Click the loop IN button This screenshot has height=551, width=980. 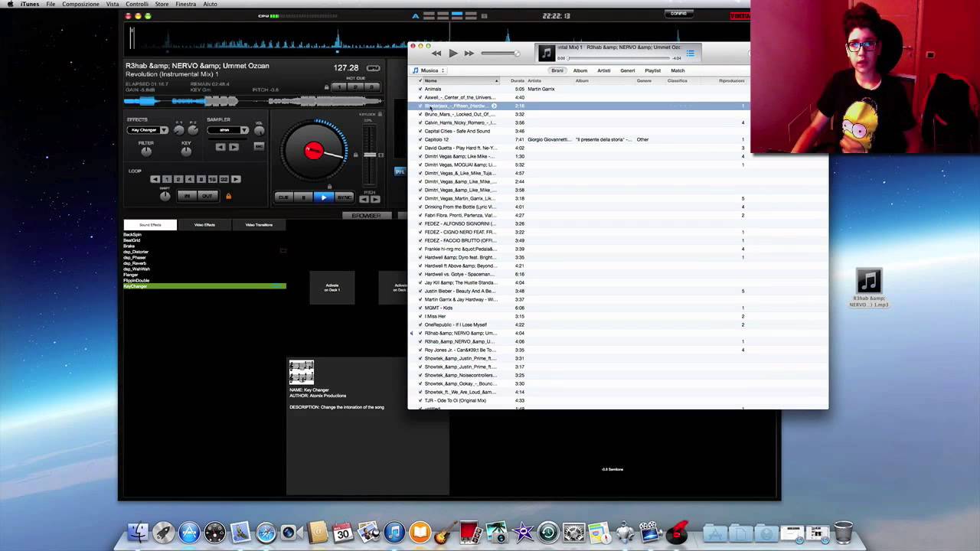click(188, 196)
